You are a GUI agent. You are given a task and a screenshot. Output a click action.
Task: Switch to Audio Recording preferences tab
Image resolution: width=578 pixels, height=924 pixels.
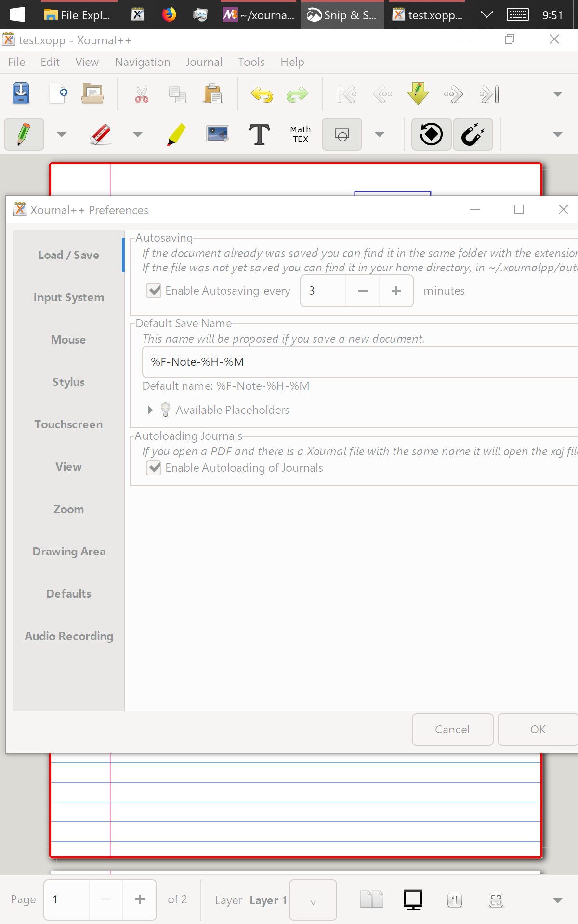coord(69,636)
